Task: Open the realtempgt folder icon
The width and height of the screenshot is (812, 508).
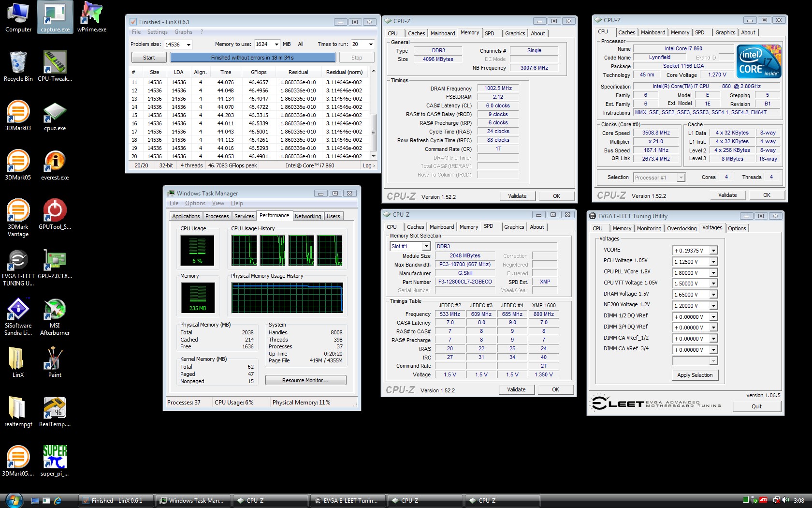Action: [18, 412]
